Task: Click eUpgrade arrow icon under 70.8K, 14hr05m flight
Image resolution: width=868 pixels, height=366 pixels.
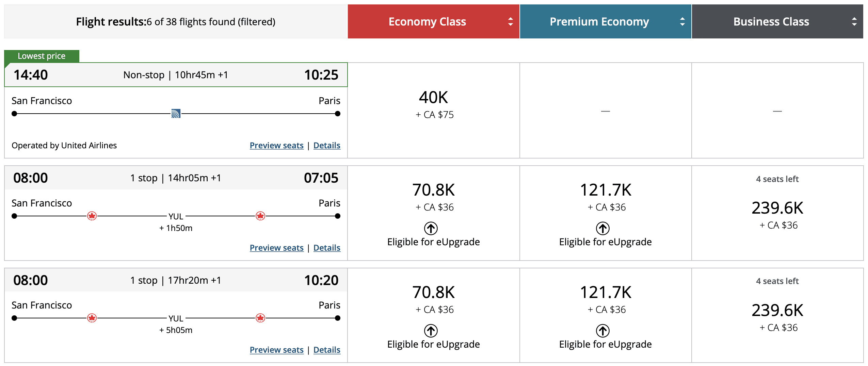Action: (x=431, y=228)
